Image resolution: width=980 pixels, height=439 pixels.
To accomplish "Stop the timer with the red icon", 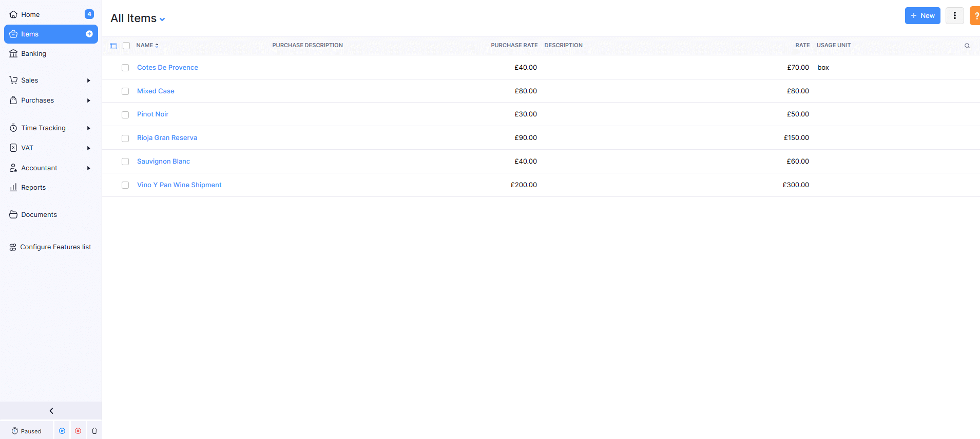I will [x=78, y=431].
